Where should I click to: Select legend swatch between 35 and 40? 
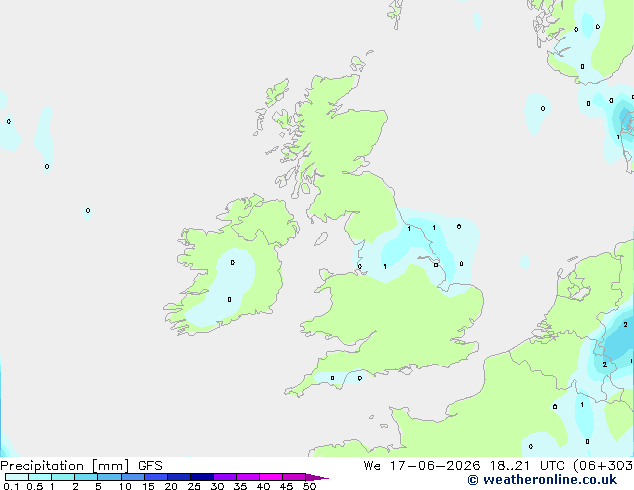248,477
